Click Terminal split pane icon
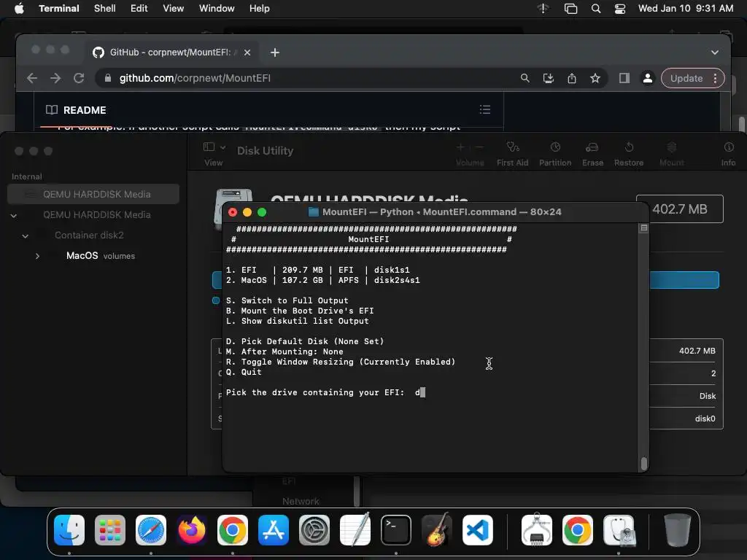The width and height of the screenshot is (747, 560). pyautogui.click(x=643, y=228)
